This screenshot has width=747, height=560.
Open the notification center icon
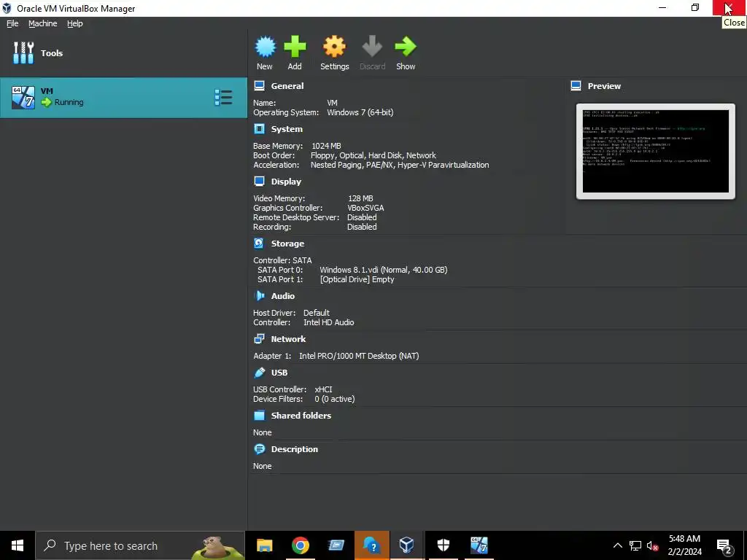pos(724,545)
